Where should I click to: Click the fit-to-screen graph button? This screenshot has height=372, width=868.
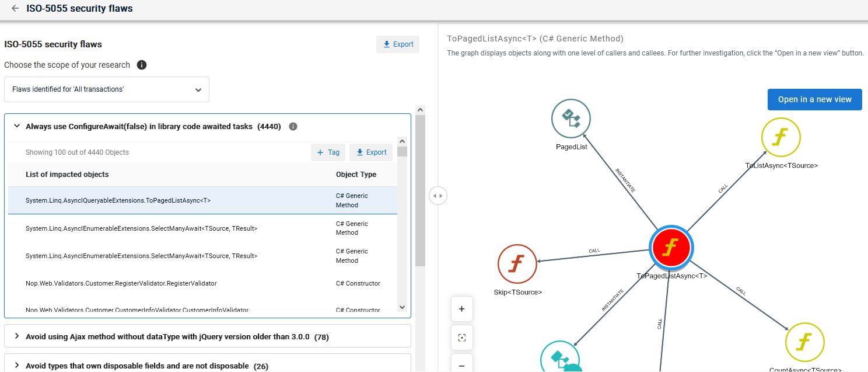coord(461,338)
